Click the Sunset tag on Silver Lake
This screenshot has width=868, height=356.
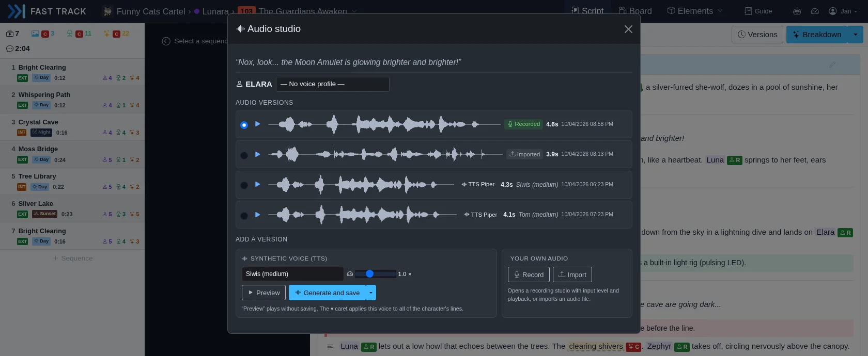coord(44,214)
